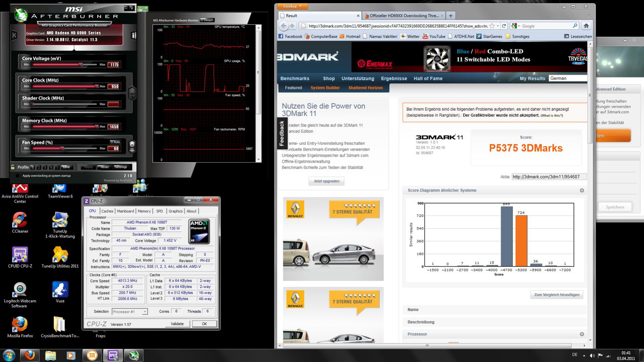Switch to CPU-Z Graphics tab
Viewport: 644px width, 362px height.
point(176,211)
